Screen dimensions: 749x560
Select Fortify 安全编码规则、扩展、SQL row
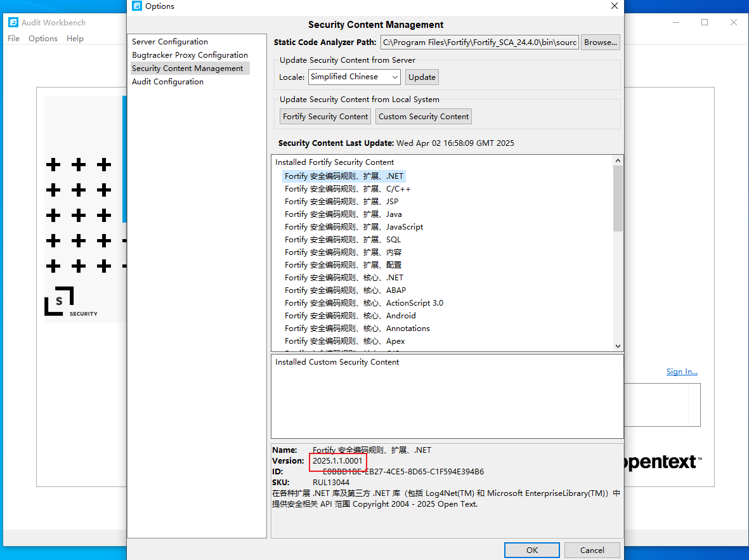click(342, 240)
